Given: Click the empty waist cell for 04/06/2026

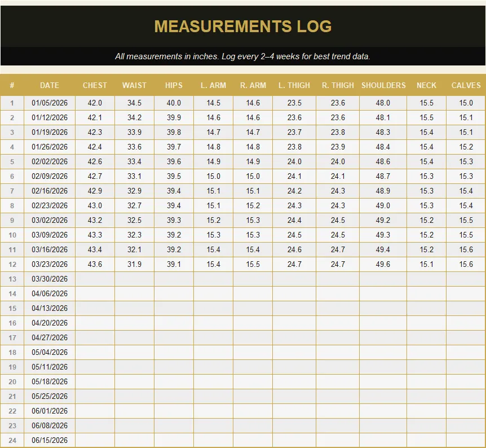Looking at the screenshot, I should 135,293.
